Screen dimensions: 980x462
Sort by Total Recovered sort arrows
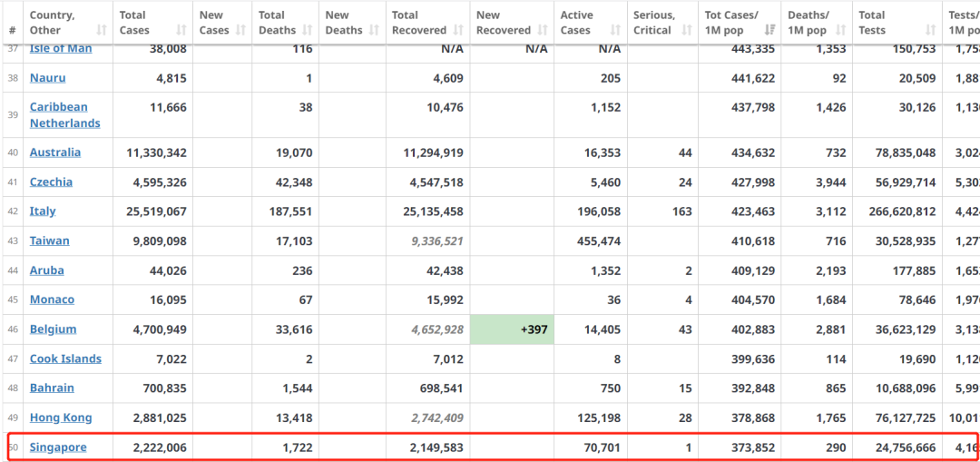click(458, 30)
